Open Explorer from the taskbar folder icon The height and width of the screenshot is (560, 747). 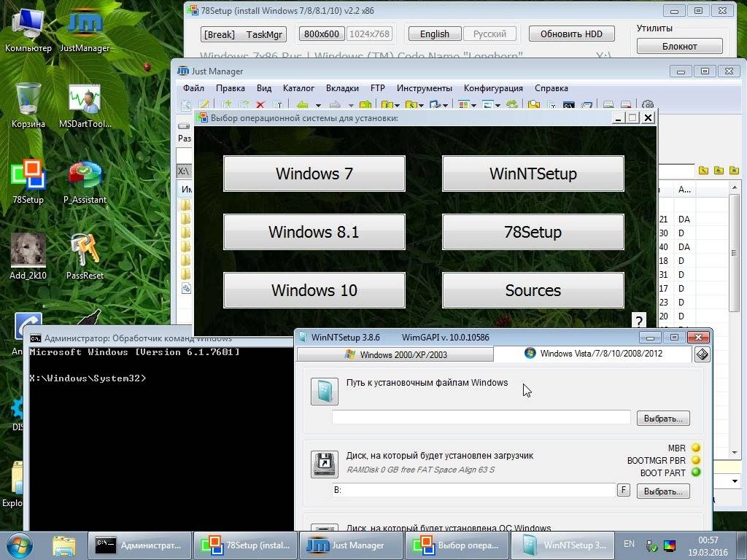[64, 545]
